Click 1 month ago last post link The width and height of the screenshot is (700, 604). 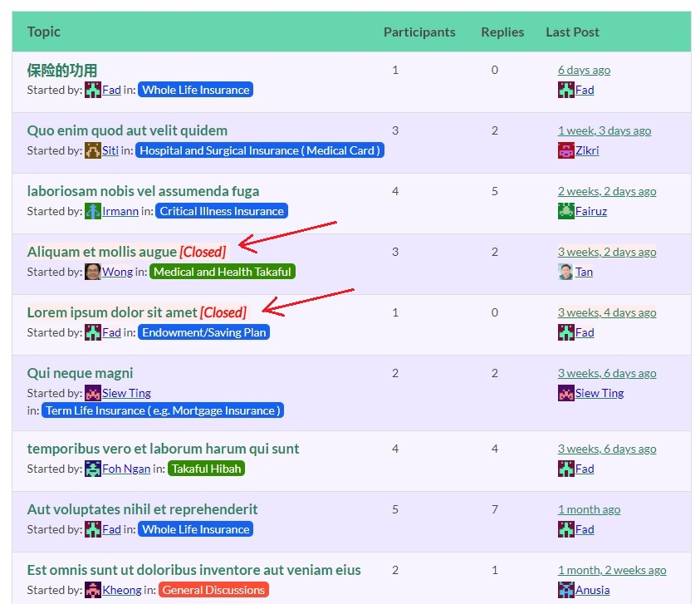590,510
